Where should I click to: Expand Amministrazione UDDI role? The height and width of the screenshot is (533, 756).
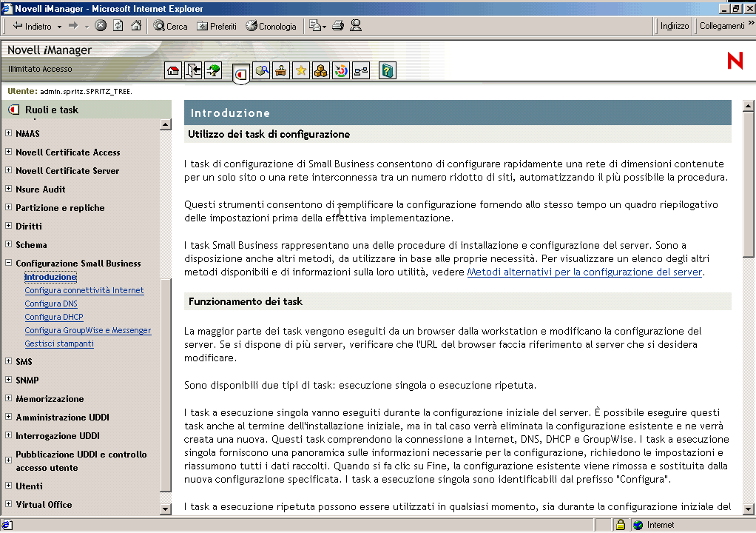tap(8, 416)
